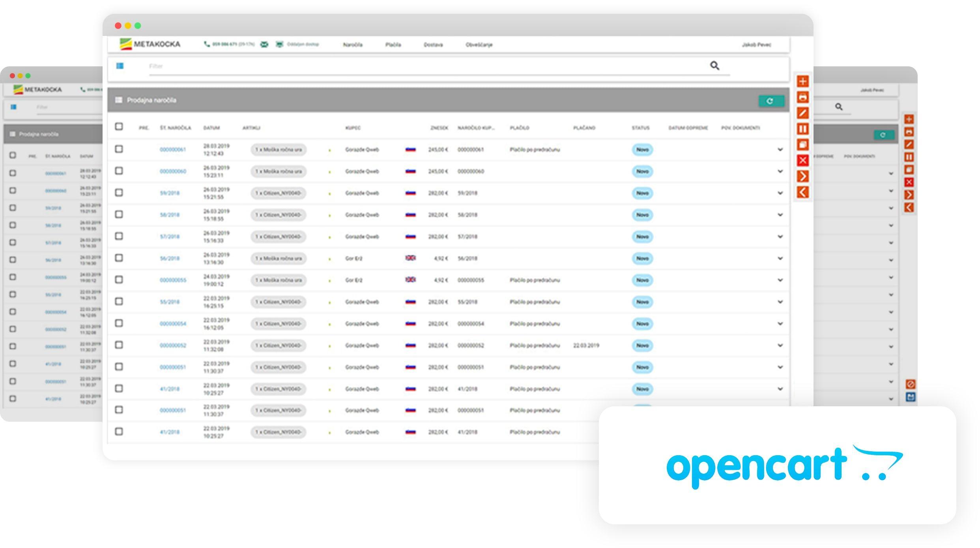The image size is (980, 548).
Task: Check the box for order 000000060
Action: point(119,171)
